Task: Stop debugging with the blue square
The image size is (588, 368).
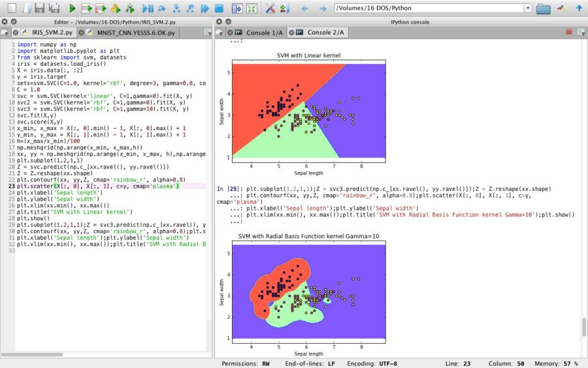Action: [x=219, y=8]
